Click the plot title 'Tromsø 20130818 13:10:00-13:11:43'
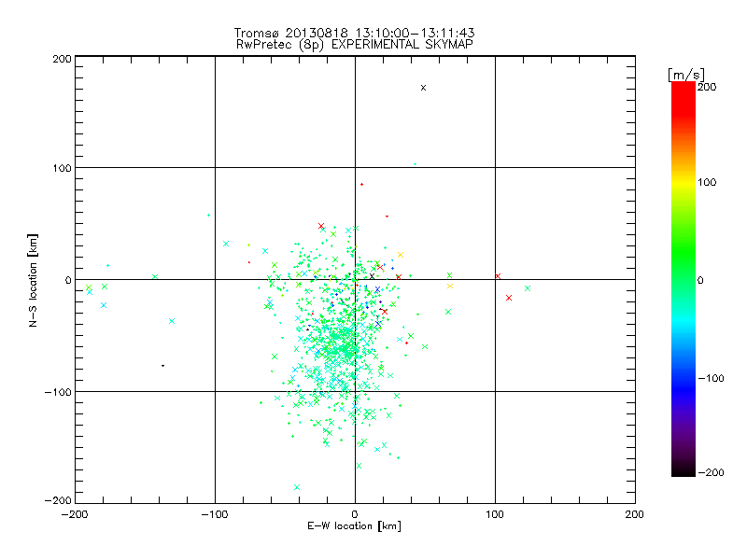Image resolution: width=747 pixels, height=560 pixels. (x=354, y=33)
